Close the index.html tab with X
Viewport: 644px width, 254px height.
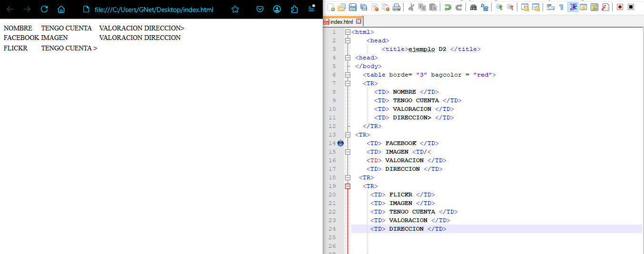click(x=359, y=21)
